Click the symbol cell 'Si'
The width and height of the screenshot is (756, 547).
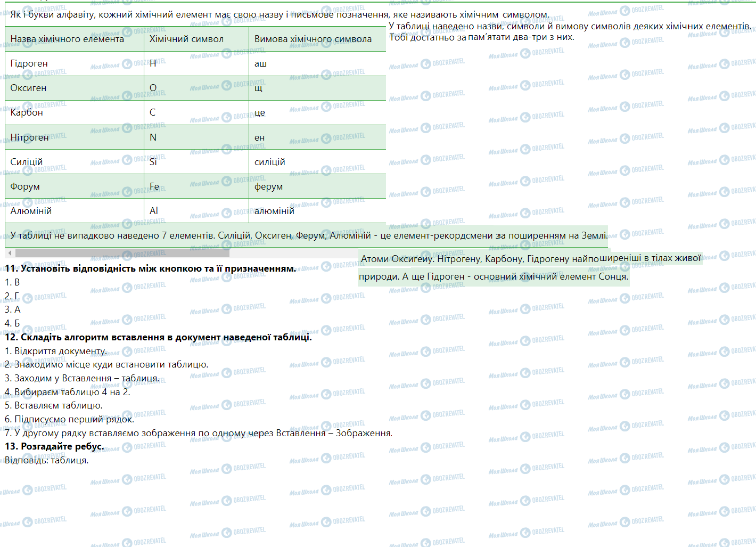[196, 162]
